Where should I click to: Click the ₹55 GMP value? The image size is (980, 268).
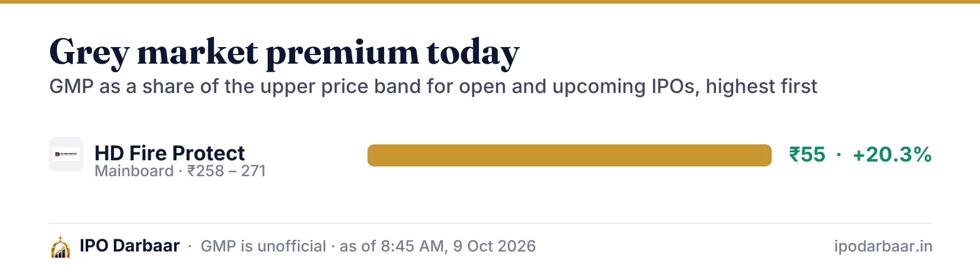click(x=807, y=155)
